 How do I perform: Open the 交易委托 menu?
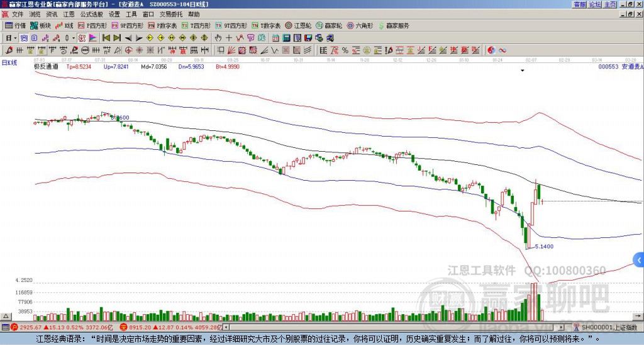tap(171, 14)
